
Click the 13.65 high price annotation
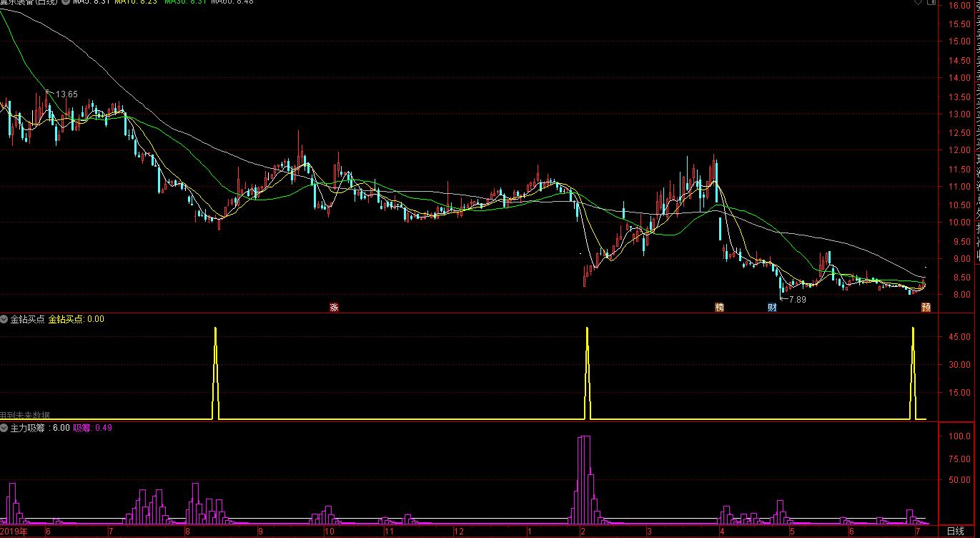(66, 94)
